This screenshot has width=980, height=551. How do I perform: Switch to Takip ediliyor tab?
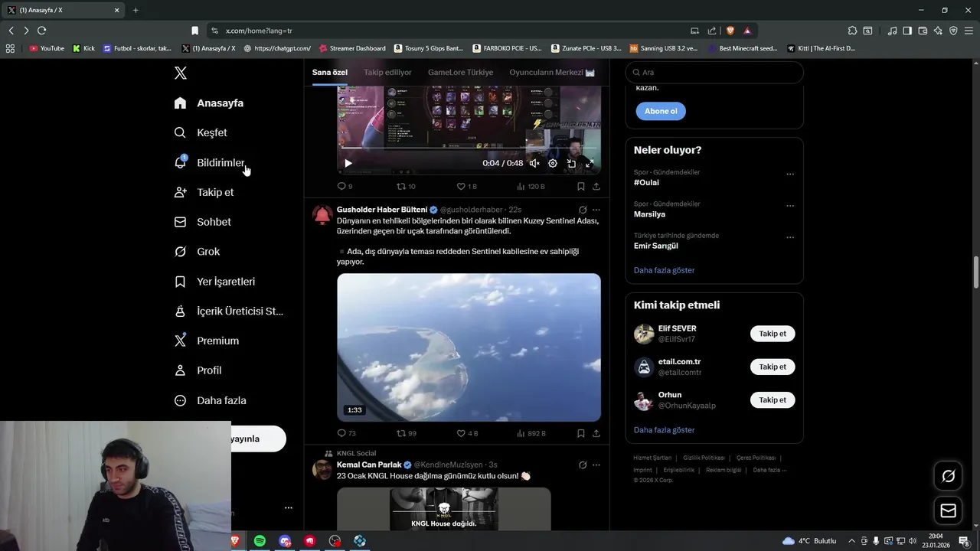pyautogui.click(x=387, y=72)
